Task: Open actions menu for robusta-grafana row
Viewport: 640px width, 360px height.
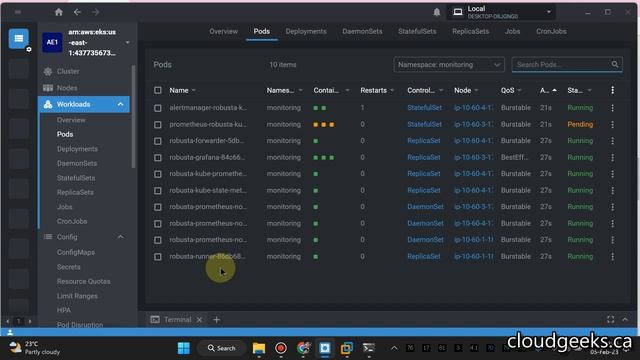Action: (x=612, y=158)
